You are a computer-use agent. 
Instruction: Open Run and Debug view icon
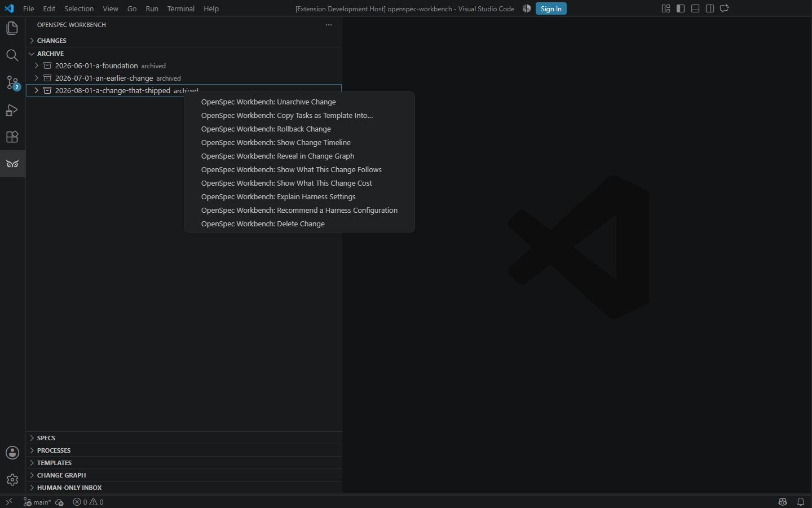[12, 110]
